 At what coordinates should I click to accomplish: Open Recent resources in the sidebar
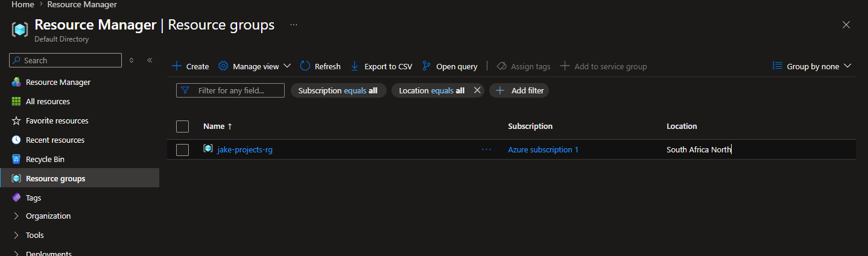[x=55, y=140]
